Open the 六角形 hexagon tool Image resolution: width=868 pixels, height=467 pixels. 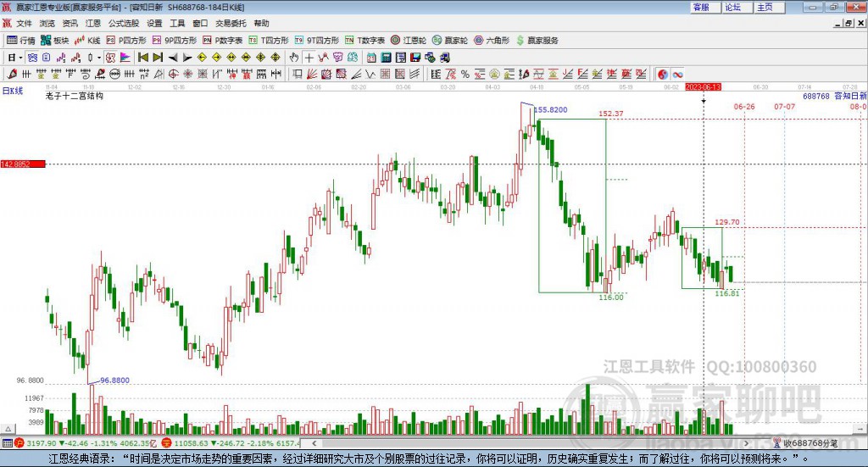coord(492,41)
